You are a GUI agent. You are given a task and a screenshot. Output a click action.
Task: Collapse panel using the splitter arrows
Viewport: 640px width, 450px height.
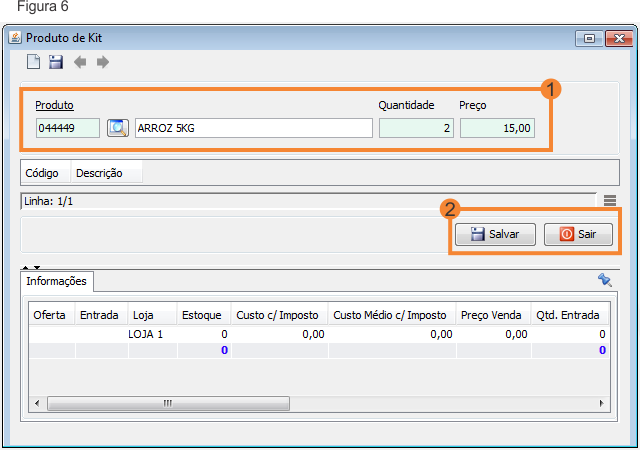[32, 267]
